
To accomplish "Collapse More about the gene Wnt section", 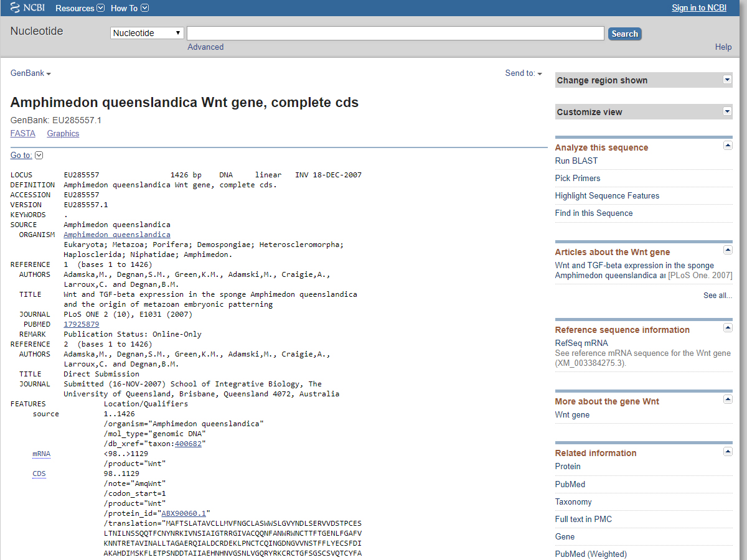I will (x=728, y=399).
